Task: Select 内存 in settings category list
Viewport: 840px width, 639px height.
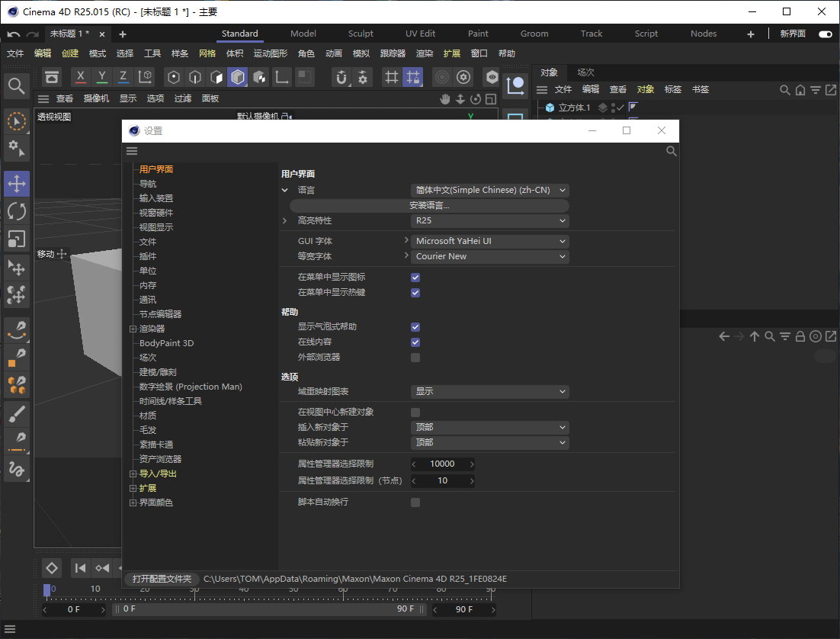Action: point(147,285)
